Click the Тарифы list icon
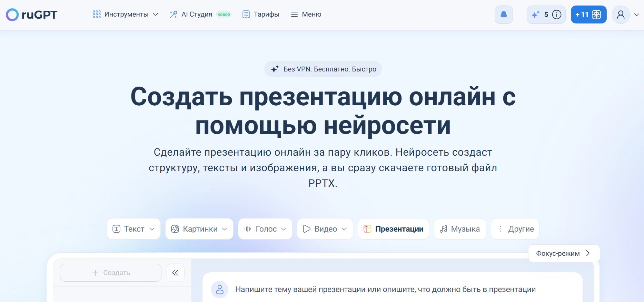 246,14
